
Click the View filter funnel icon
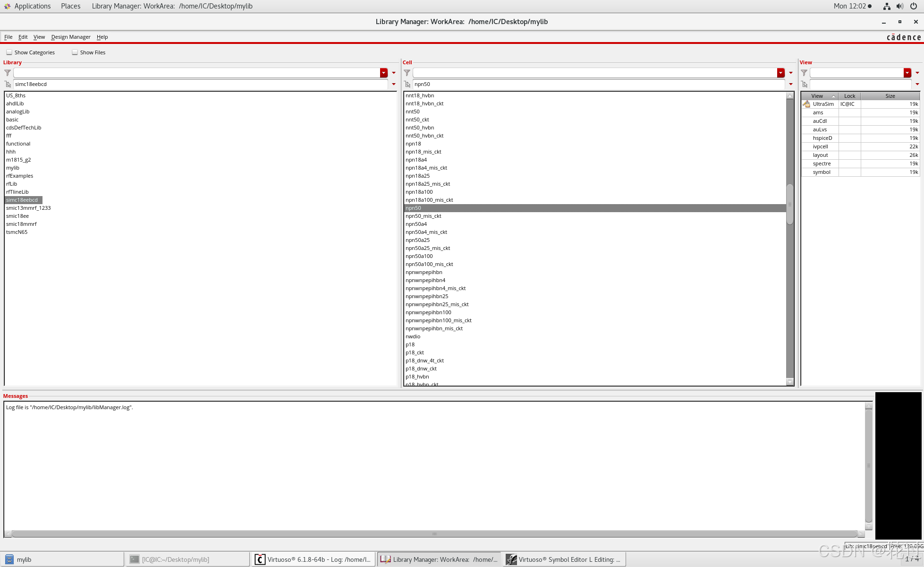tap(804, 73)
